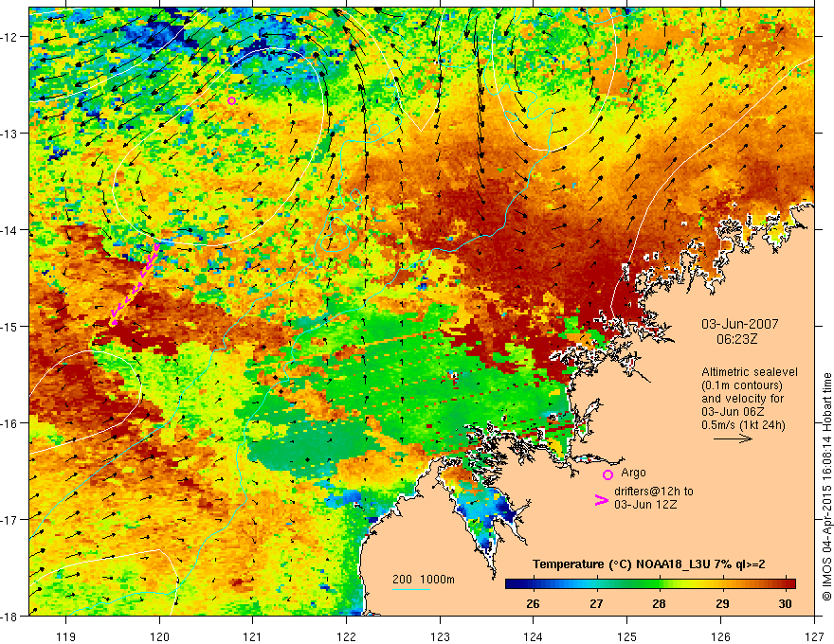Click the longitude axis label '122'
The width and height of the screenshot is (834, 644).
point(346,636)
